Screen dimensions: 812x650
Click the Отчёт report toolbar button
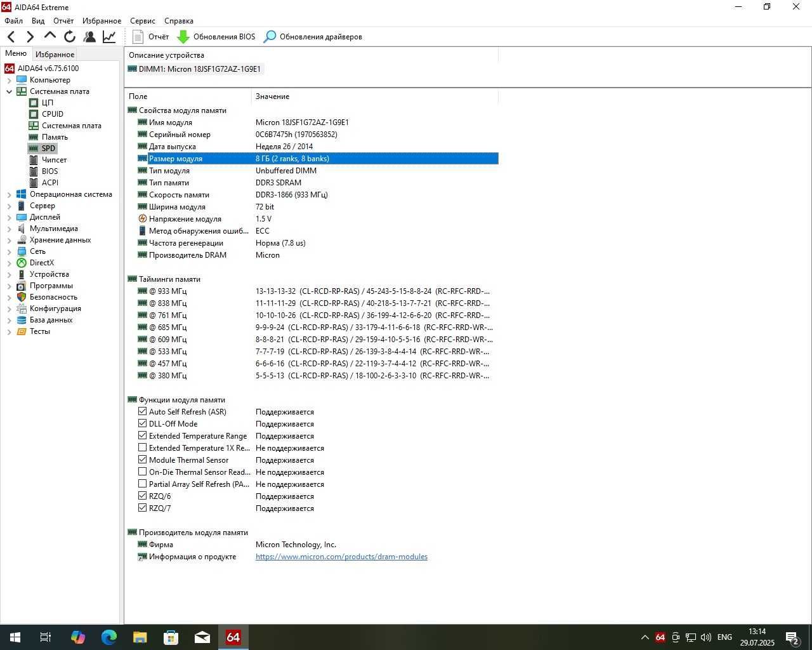click(x=151, y=37)
